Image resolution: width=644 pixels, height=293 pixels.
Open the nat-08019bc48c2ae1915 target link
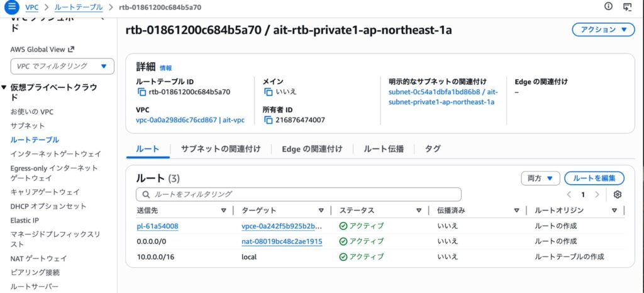tap(282, 241)
